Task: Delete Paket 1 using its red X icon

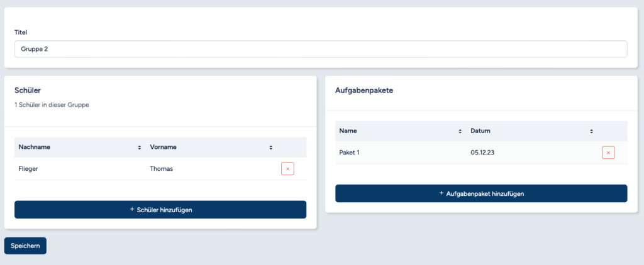Action: (x=608, y=153)
